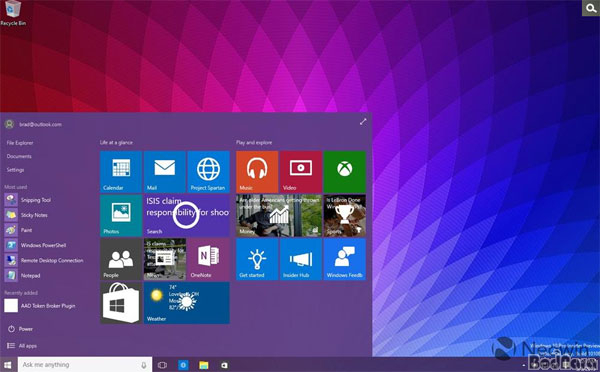The image size is (600, 372).
Task: Open the Windows Feedback tile
Action: coord(345,259)
